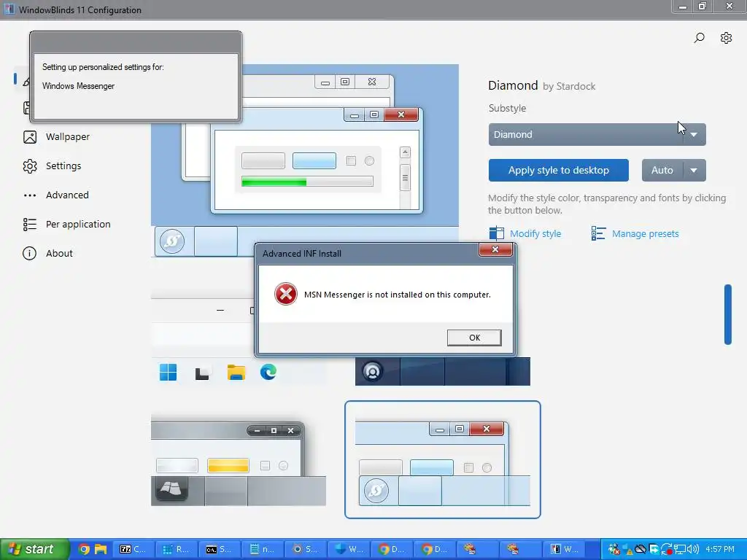Switch to the WindowBlinds taskbar item
This screenshot has width=747, height=560.
point(565,549)
